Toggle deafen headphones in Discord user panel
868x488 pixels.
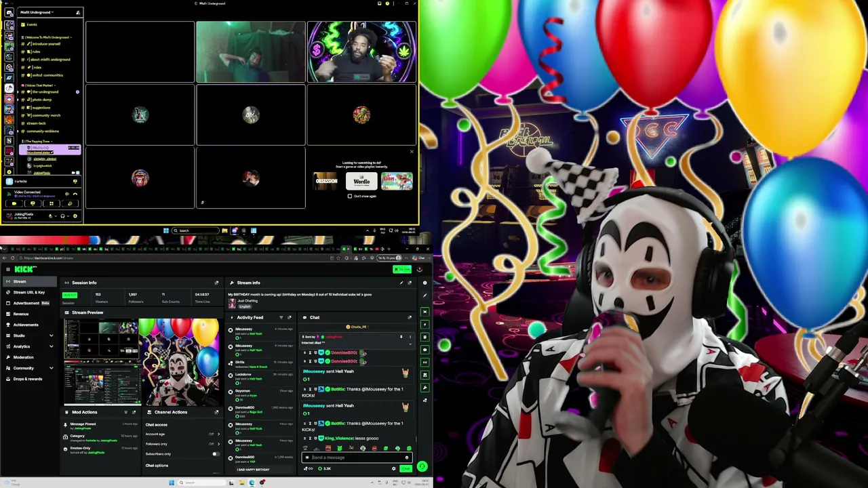pyautogui.click(x=62, y=216)
